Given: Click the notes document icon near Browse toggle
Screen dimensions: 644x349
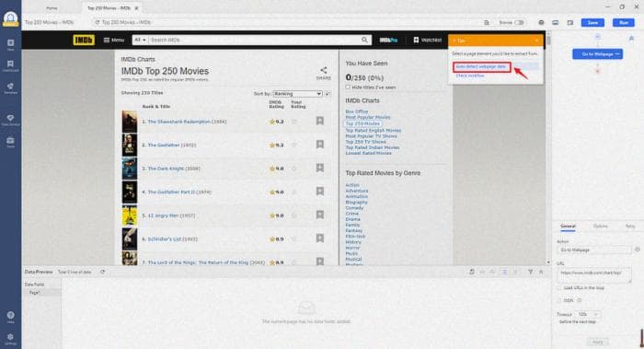Looking at the screenshot, I should (487, 23).
